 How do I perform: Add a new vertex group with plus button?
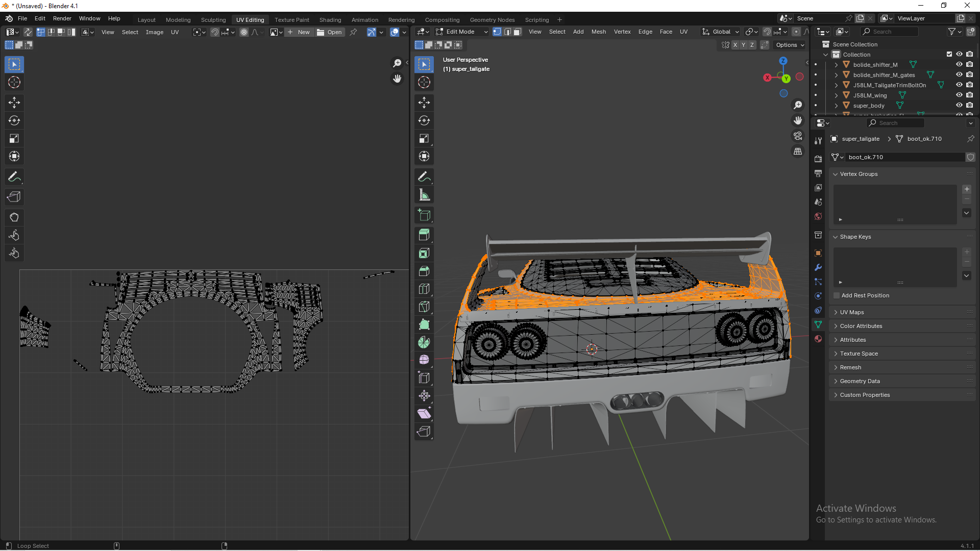(x=967, y=189)
